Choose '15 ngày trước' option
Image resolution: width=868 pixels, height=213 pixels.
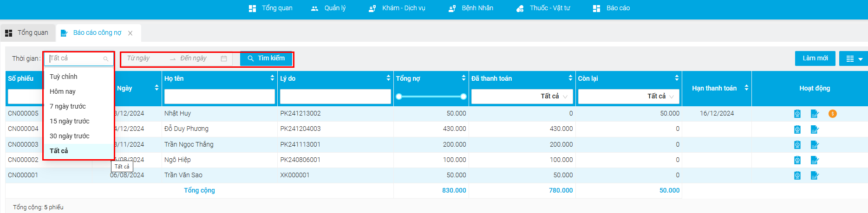tap(78, 121)
